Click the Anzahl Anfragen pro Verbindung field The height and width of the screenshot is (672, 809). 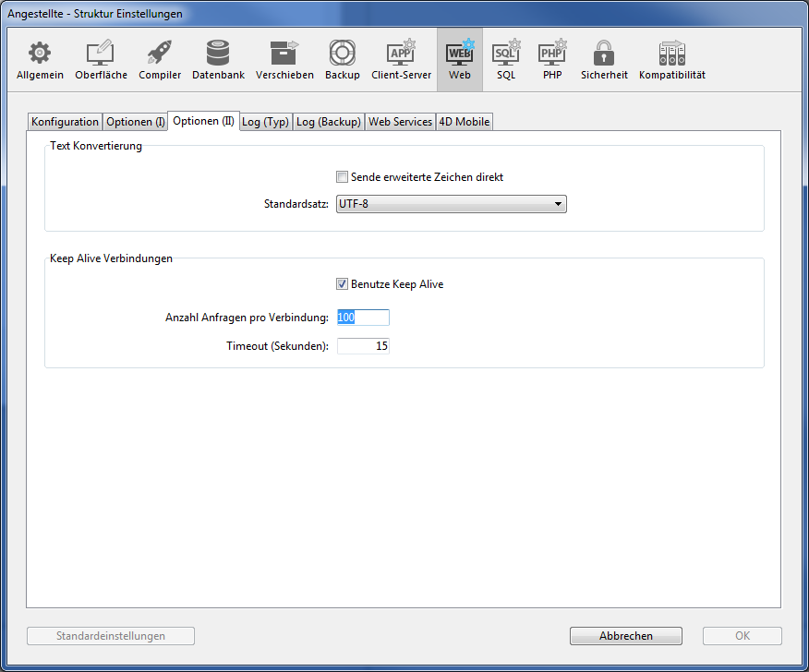coord(363,318)
